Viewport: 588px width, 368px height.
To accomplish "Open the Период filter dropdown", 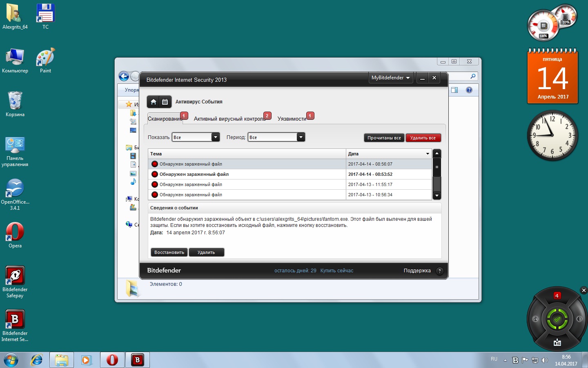I will click(276, 137).
